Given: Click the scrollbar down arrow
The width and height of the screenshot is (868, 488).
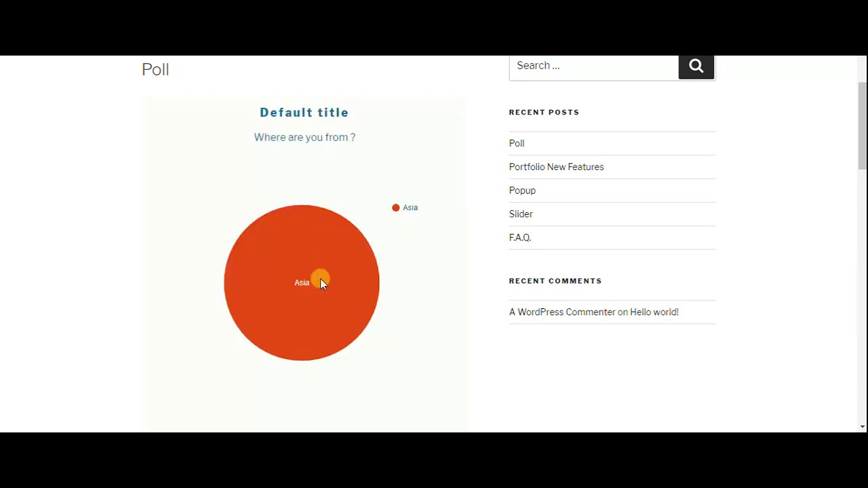Looking at the screenshot, I should pyautogui.click(x=863, y=427).
